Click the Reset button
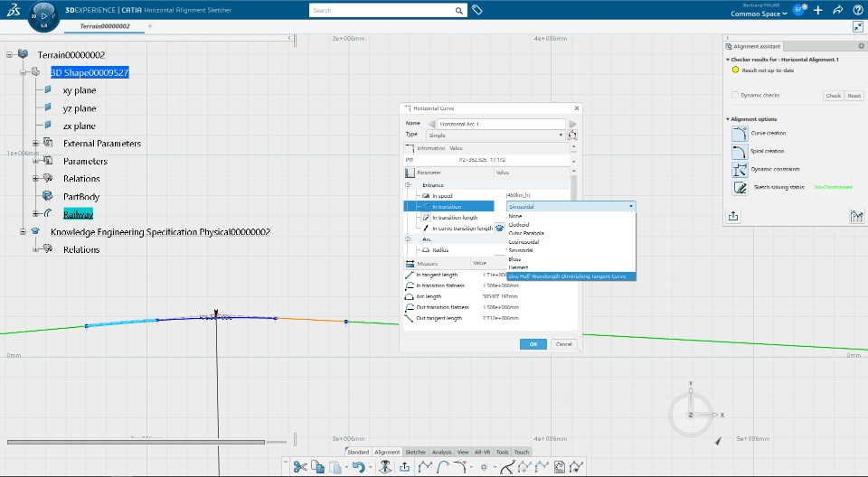The width and height of the screenshot is (868, 477). 854,96
